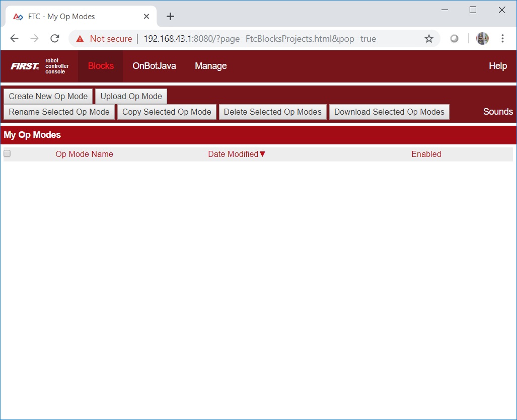Sort by Enabled column header
The image size is (517, 420).
[426, 154]
